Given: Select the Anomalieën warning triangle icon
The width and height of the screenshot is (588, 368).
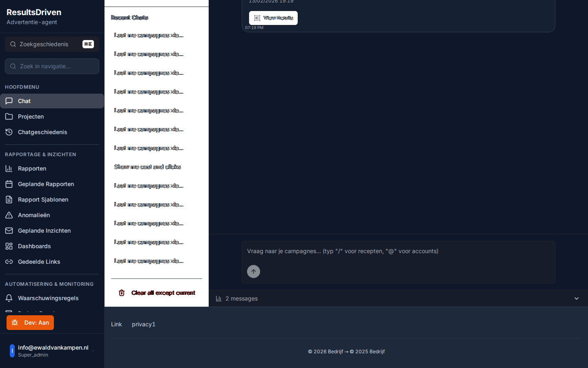Looking at the screenshot, I should point(9,215).
